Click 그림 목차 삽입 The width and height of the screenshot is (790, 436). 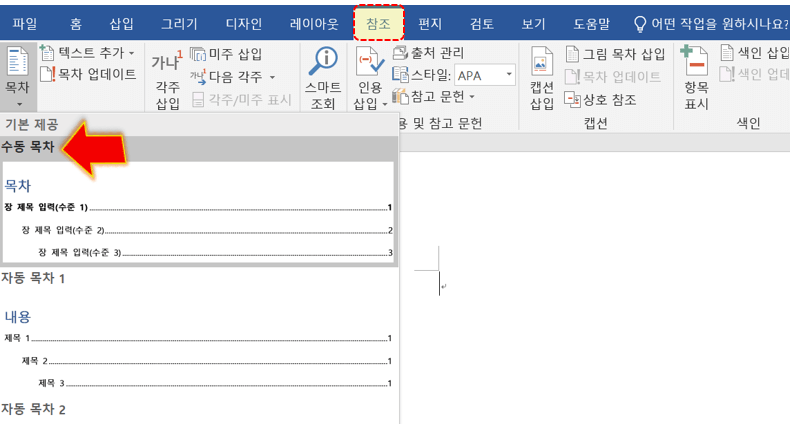[615, 54]
